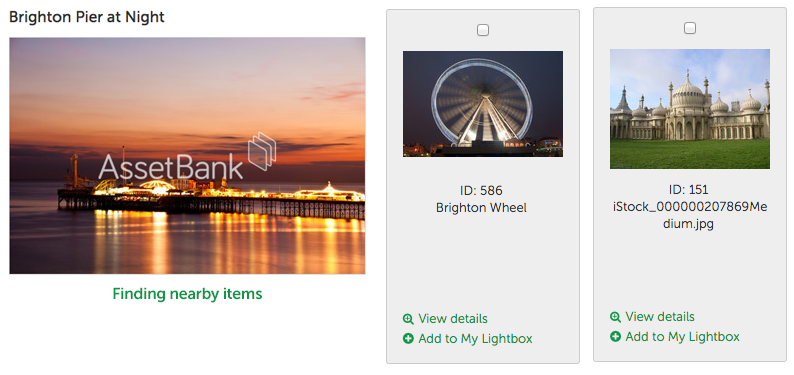Click the green plus icon on Brighton Wheel card
Viewport: 794px width, 375px height.
408,339
